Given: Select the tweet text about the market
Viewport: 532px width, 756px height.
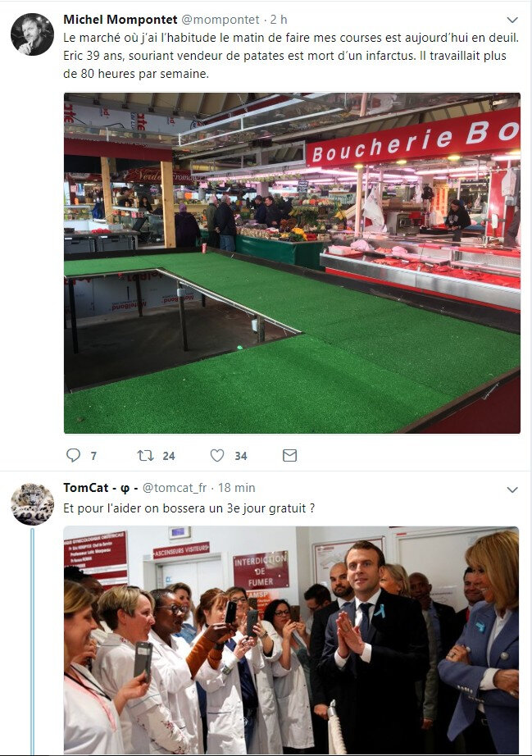Looking at the screenshot, I should [x=291, y=56].
